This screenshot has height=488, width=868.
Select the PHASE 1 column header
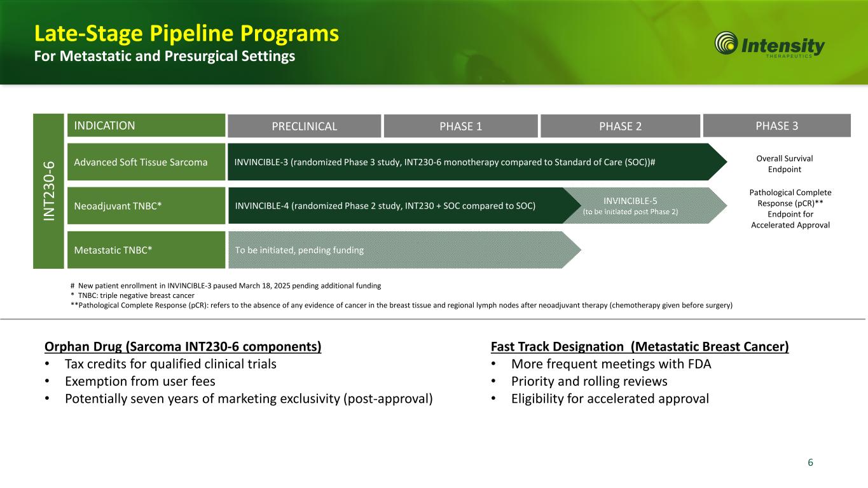pyautogui.click(x=460, y=126)
